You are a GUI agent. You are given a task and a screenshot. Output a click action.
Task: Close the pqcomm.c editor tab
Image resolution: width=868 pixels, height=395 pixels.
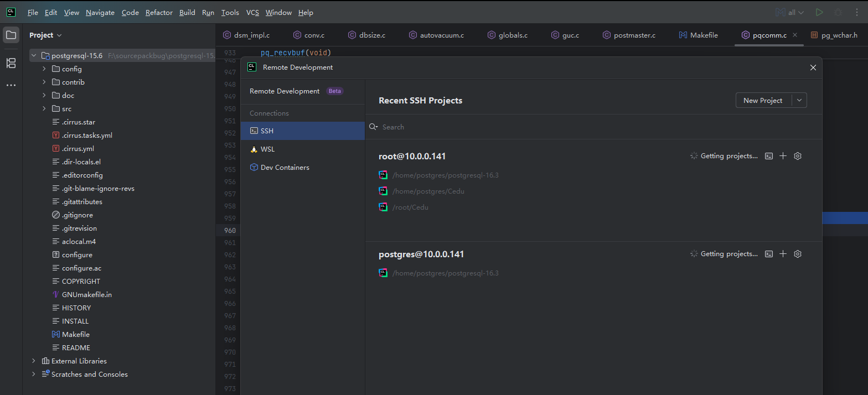(x=795, y=35)
